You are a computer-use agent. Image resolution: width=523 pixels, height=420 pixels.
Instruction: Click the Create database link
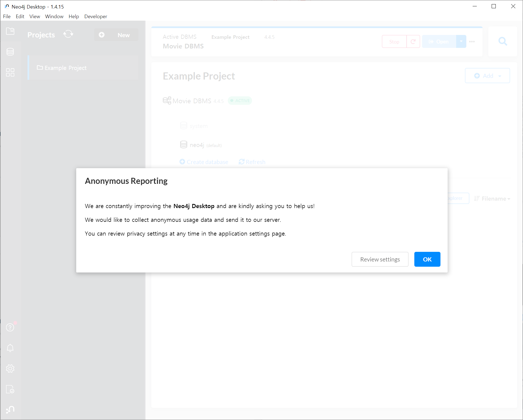coord(204,162)
